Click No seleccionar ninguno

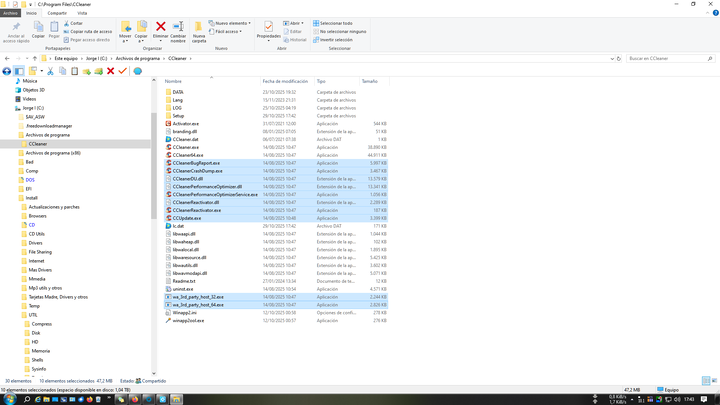click(340, 31)
